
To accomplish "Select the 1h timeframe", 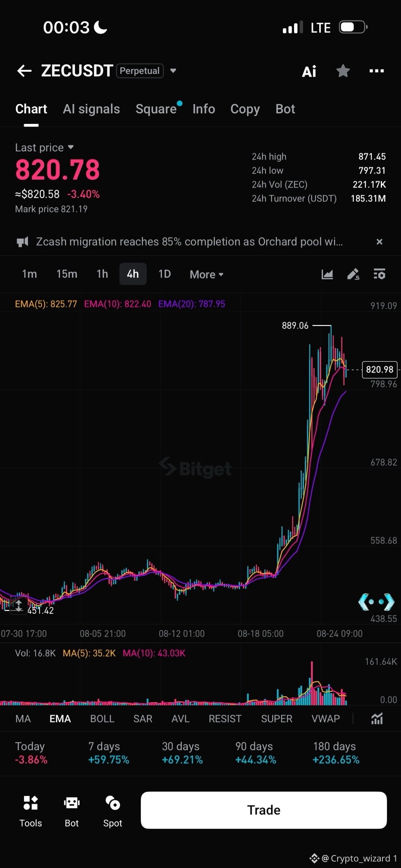I will point(102,274).
